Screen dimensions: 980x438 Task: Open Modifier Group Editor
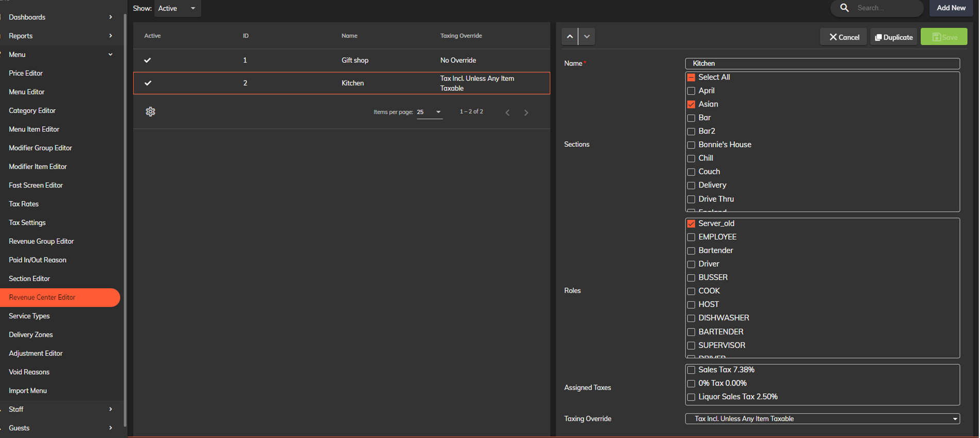coord(40,148)
